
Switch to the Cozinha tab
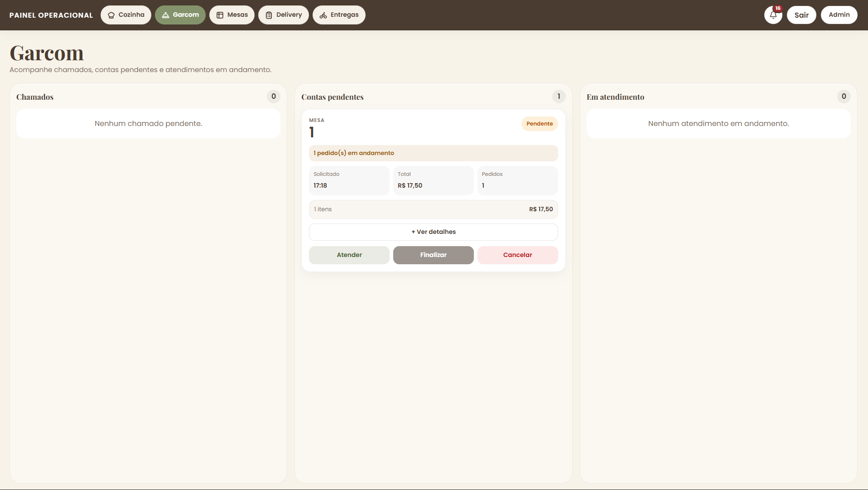click(x=126, y=15)
